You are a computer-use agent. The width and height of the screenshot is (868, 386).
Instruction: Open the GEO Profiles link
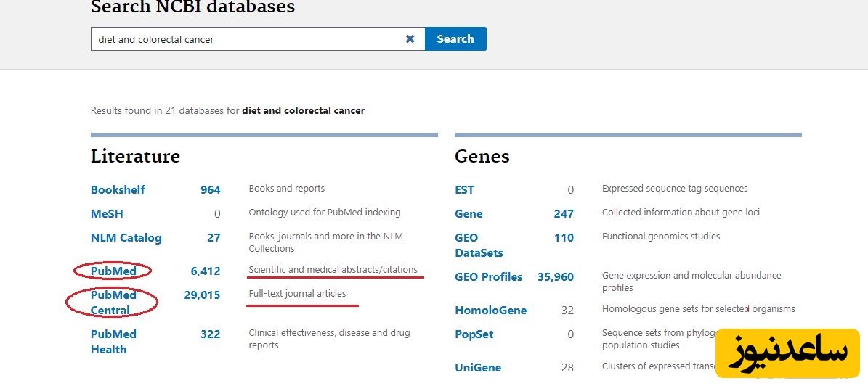tap(488, 277)
